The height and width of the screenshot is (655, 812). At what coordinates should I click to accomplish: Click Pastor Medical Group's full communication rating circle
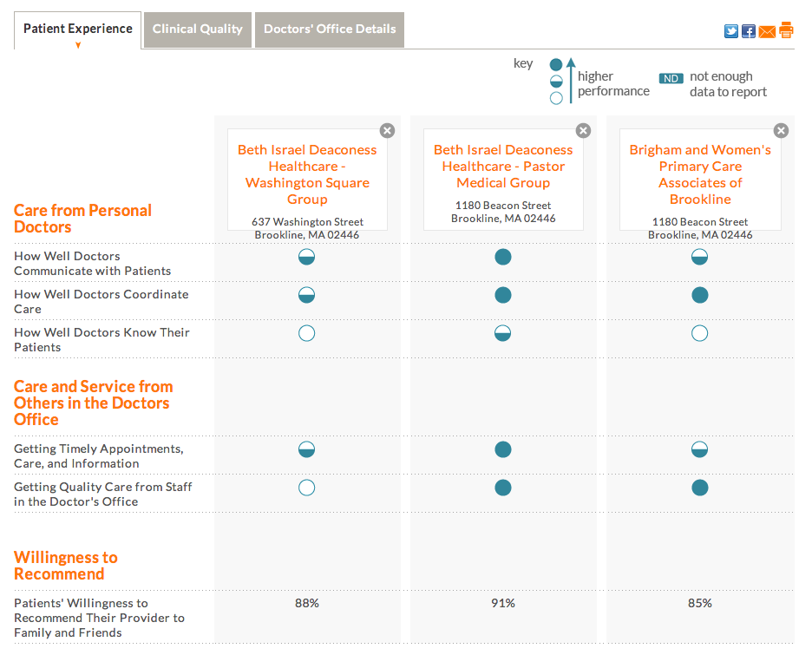pos(503,257)
